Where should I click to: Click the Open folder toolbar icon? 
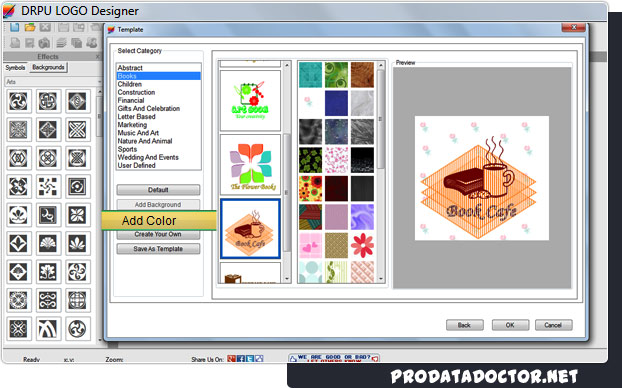coord(30,27)
